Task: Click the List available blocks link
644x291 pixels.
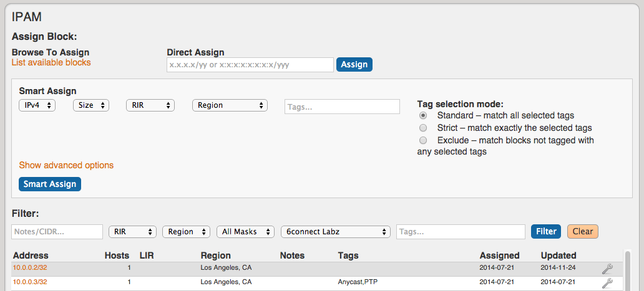Action: [x=51, y=63]
